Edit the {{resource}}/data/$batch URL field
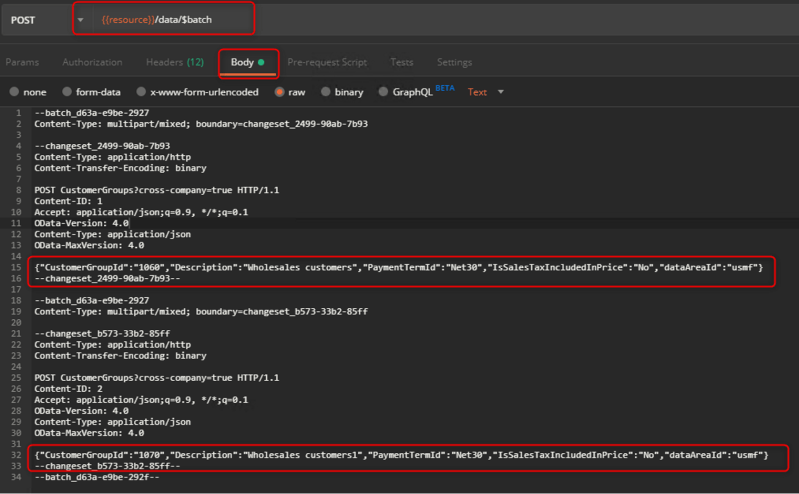This screenshot has width=799, height=494. tap(156, 20)
